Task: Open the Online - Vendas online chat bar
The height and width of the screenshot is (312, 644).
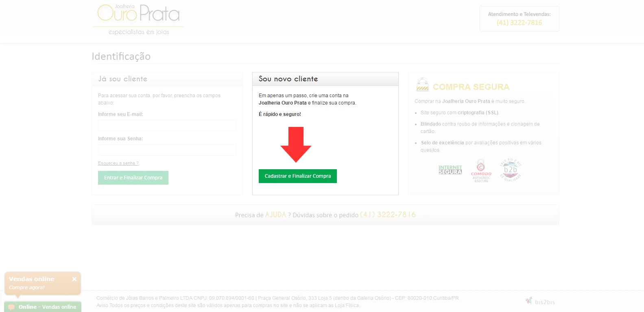Action: [x=43, y=307]
